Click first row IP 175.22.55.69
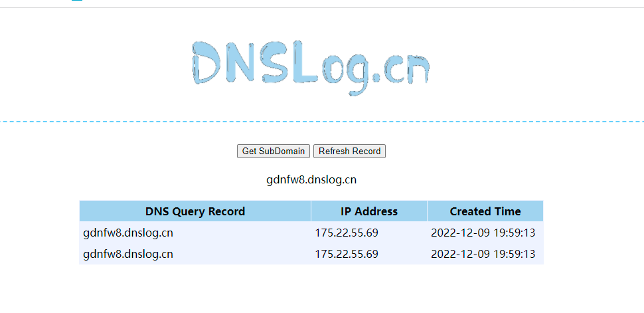This screenshot has height=313, width=644. click(x=347, y=233)
